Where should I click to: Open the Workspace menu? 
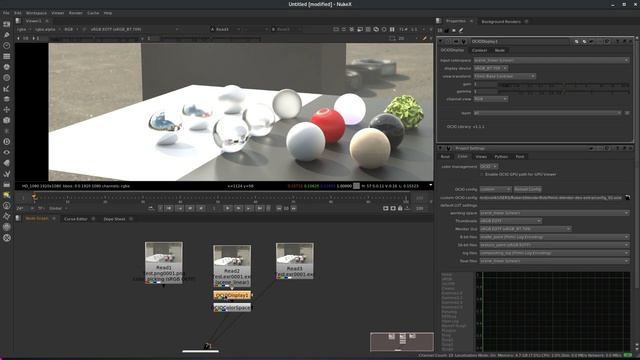coord(36,13)
